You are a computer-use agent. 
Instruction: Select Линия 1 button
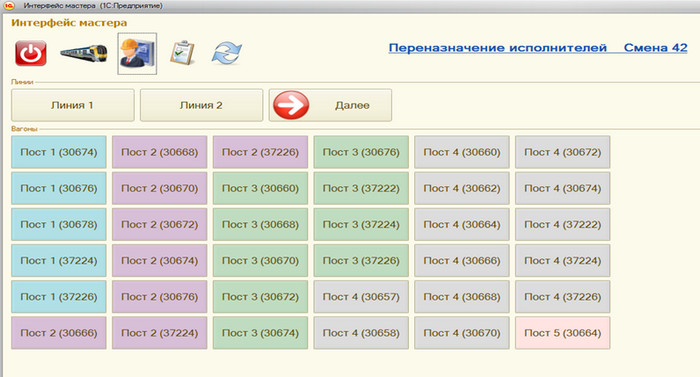pyautogui.click(x=73, y=105)
